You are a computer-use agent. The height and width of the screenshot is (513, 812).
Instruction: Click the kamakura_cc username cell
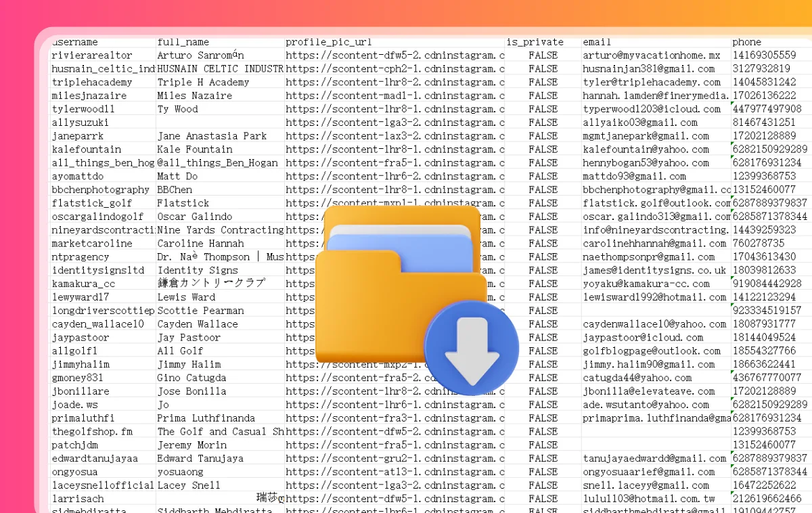click(83, 284)
